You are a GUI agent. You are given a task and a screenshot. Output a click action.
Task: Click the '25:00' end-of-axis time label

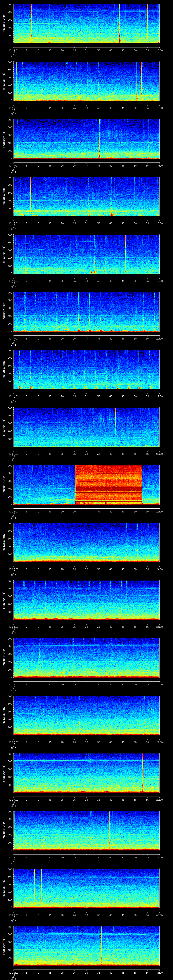pyautogui.click(x=160, y=627)
